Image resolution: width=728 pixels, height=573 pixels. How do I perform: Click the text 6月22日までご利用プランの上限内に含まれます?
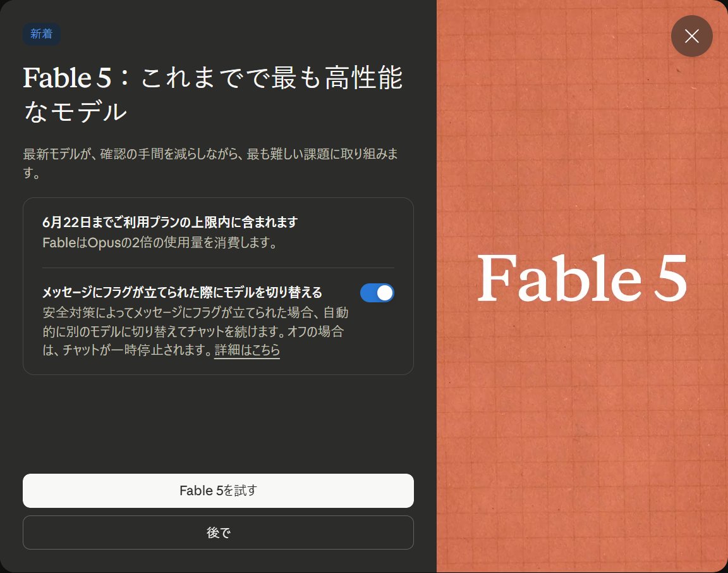click(x=170, y=222)
